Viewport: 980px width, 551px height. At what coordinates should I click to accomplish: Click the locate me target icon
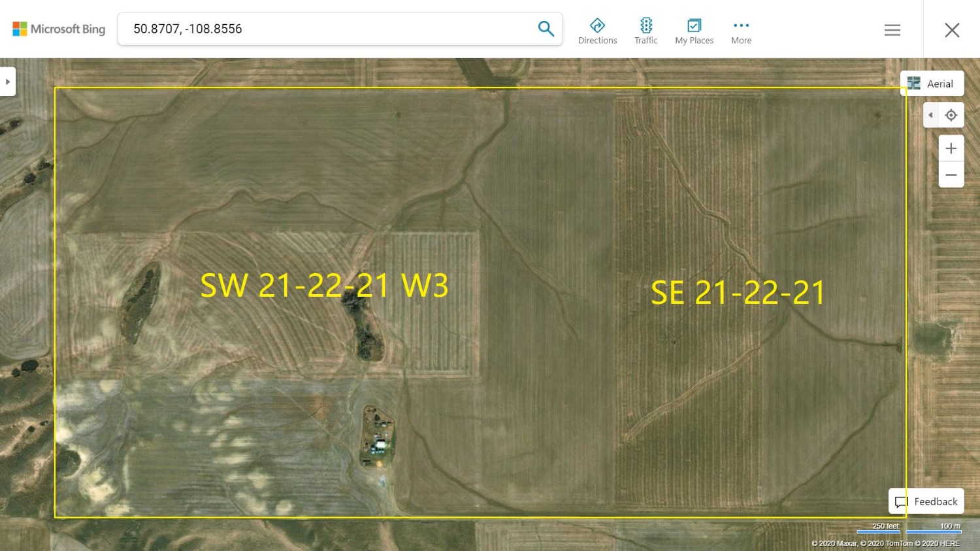point(951,115)
